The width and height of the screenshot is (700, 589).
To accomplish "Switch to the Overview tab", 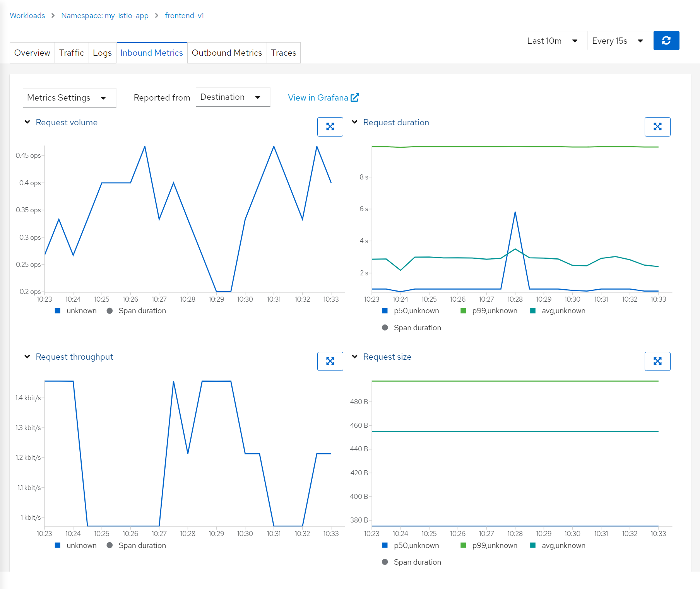I will [x=32, y=53].
